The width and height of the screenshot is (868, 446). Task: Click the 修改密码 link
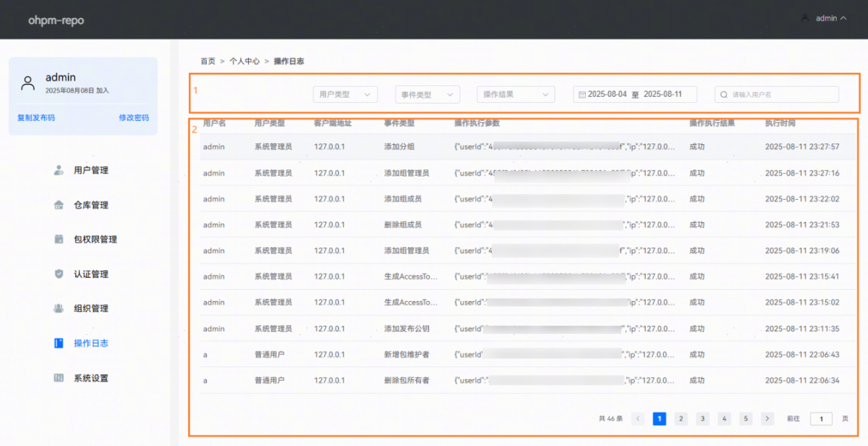pos(134,117)
